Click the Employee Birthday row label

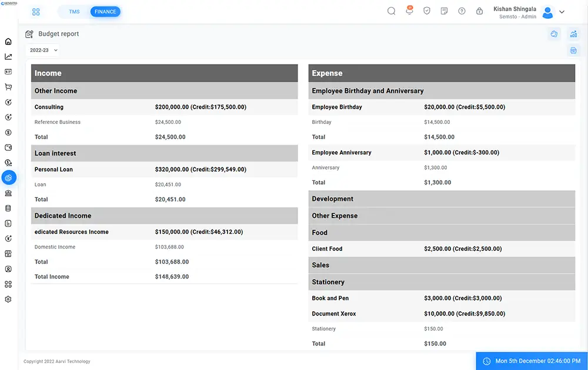pos(337,107)
